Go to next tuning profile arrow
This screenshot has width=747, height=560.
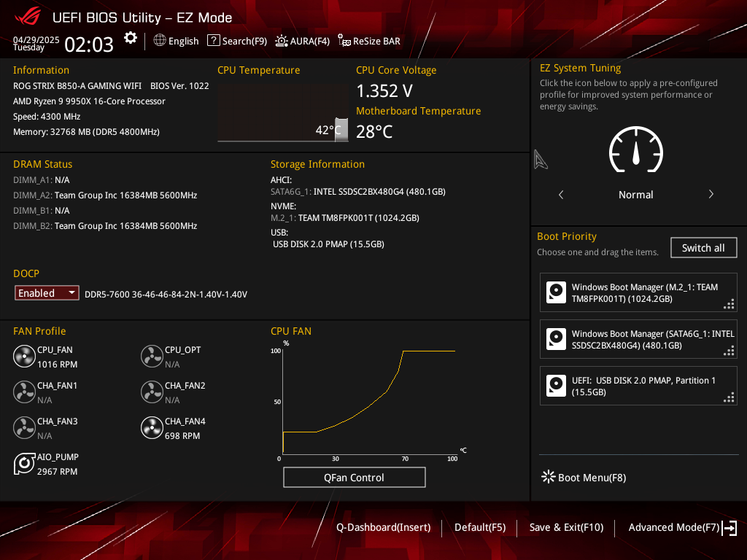click(x=711, y=194)
